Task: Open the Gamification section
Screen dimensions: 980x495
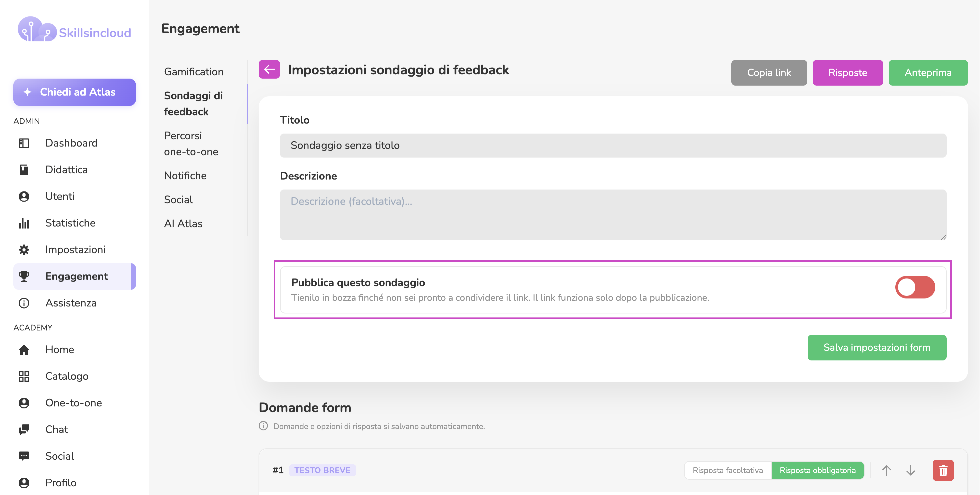Action: [194, 72]
